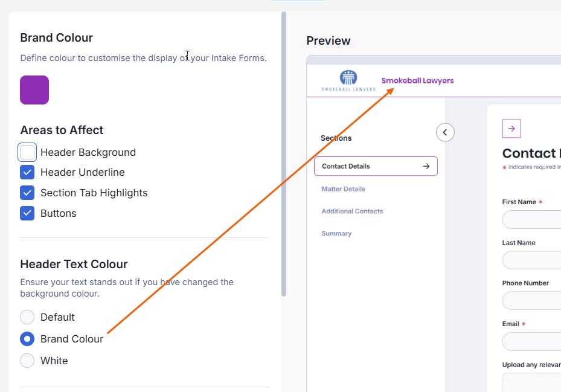Switch to the Summary section

click(x=336, y=234)
